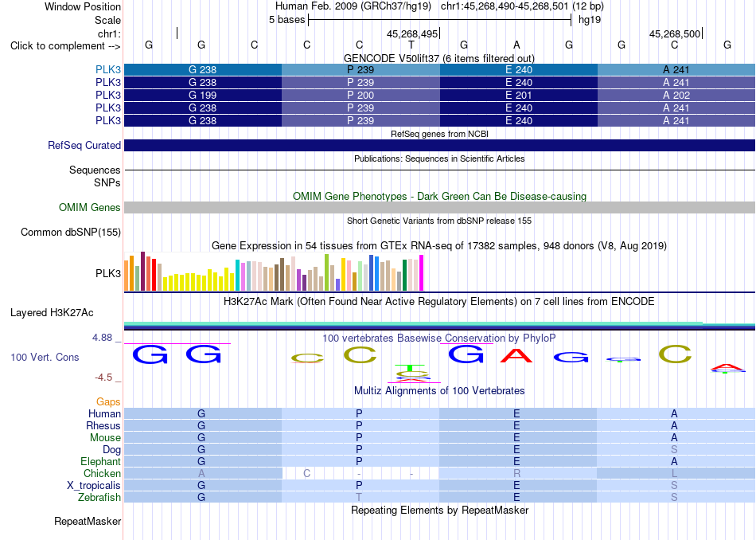The height and width of the screenshot is (540, 756).
Task: Click the Human species label
Action: [x=104, y=413]
